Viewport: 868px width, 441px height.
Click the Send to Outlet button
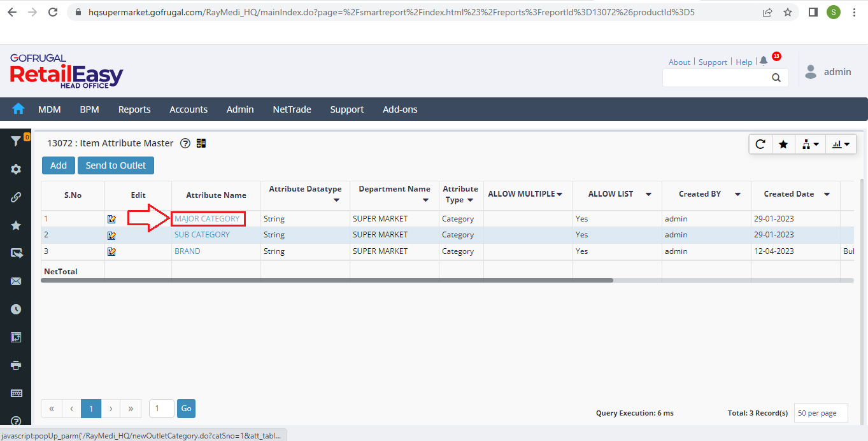pyautogui.click(x=116, y=165)
